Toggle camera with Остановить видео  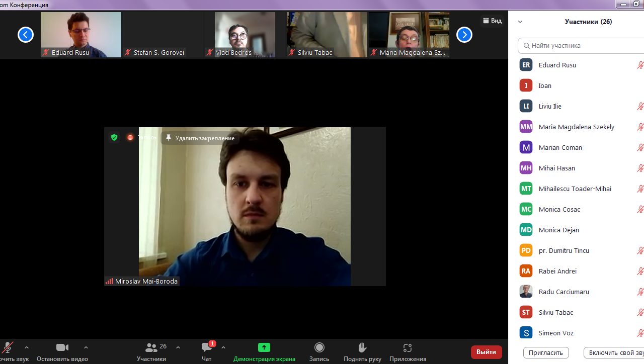pyautogui.click(x=62, y=348)
